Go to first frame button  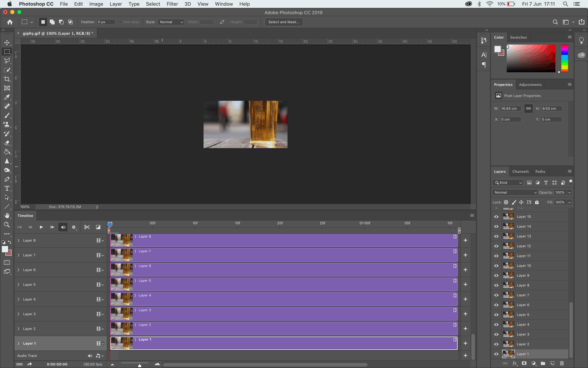[x=20, y=227]
